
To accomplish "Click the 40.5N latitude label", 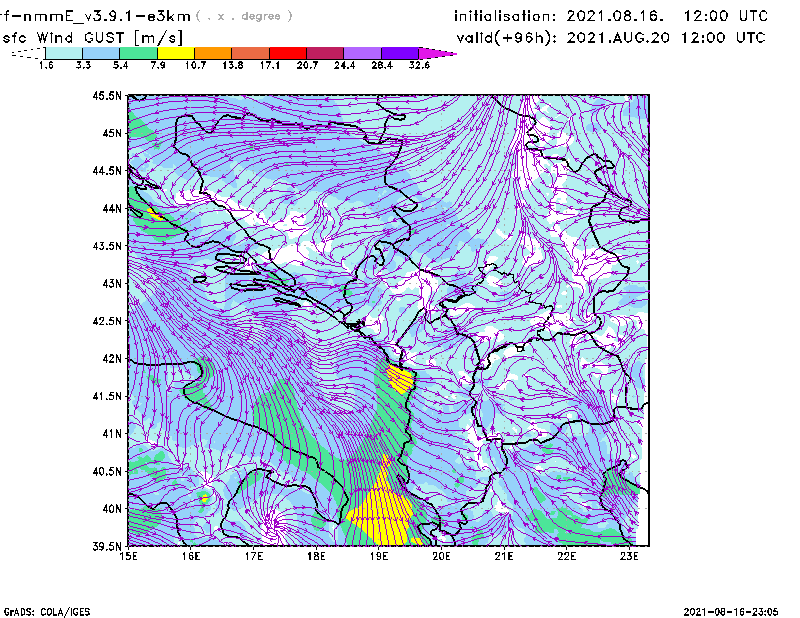I will (107, 472).
